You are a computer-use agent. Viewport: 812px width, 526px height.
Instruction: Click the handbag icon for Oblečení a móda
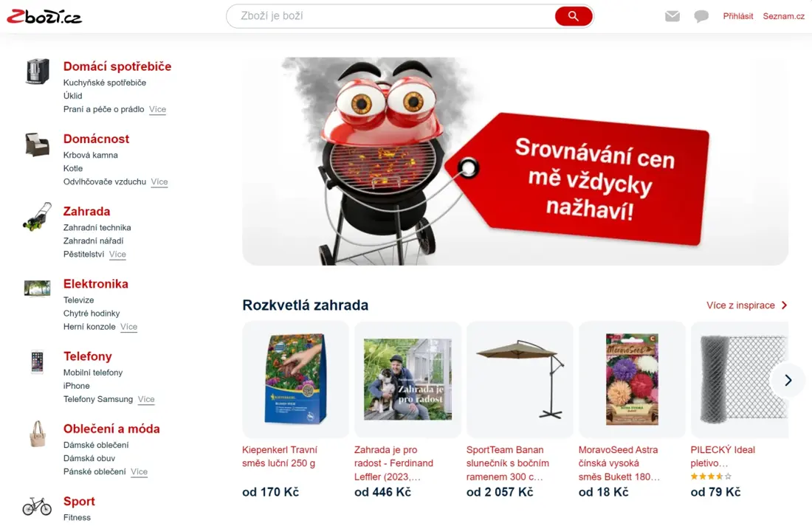pyautogui.click(x=38, y=434)
